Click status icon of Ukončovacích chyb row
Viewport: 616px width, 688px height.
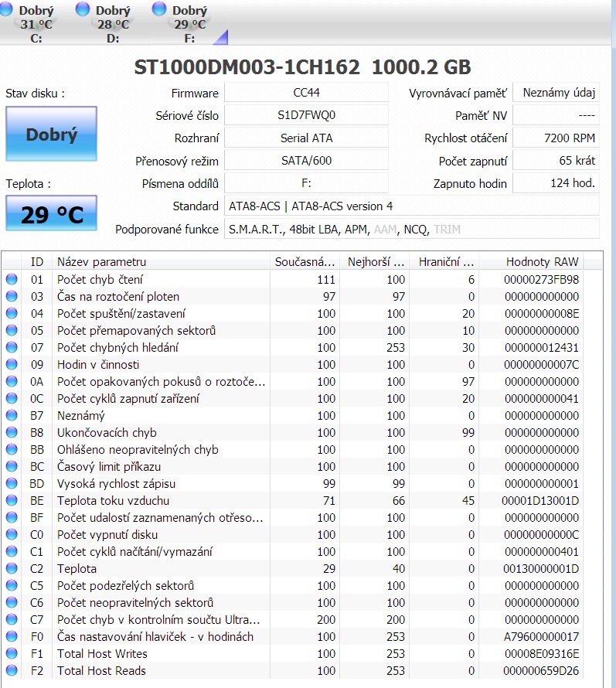(x=12, y=432)
